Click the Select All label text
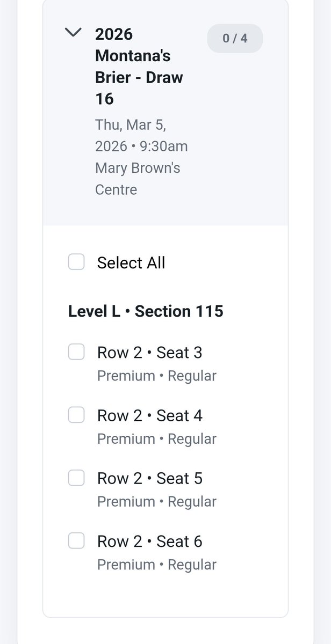This screenshot has height=644, width=331. click(131, 263)
